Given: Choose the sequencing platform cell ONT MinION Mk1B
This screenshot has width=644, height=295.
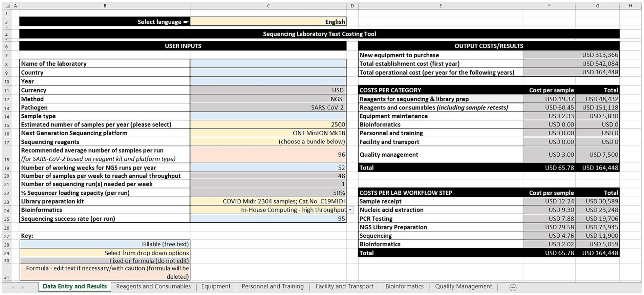Looking at the screenshot, I should [x=268, y=133].
